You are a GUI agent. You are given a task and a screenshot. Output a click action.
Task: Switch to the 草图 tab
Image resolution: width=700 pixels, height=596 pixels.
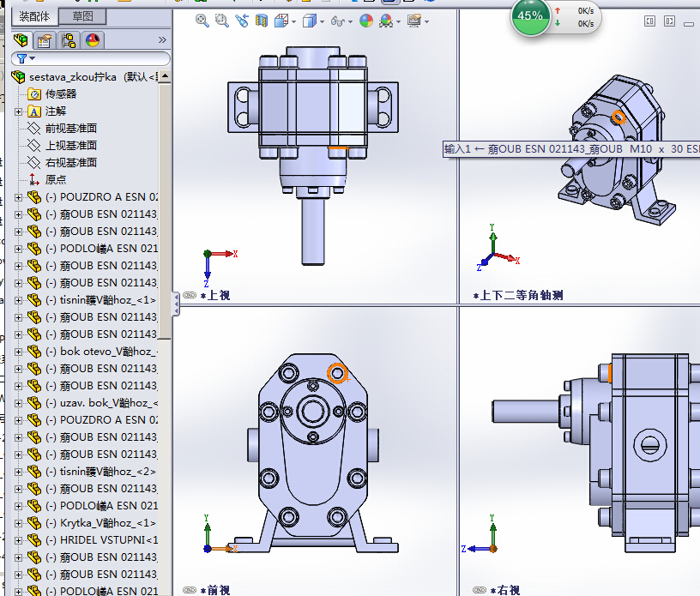(x=82, y=16)
